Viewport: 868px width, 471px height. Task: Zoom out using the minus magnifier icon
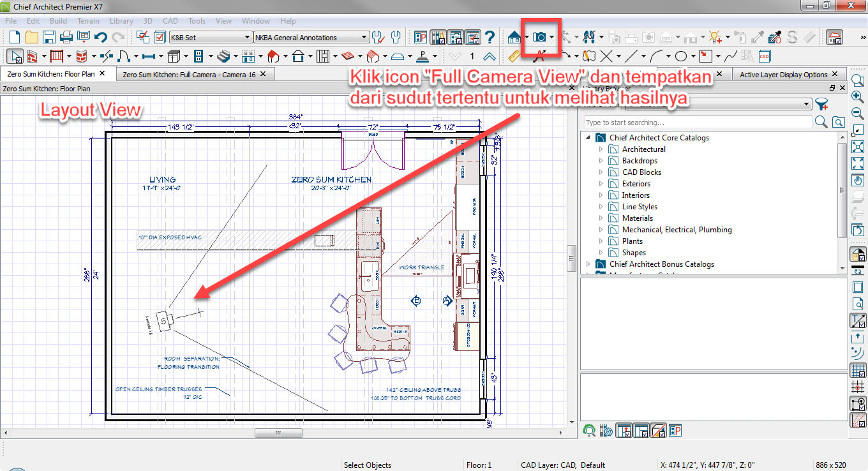(x=858, y=114)
